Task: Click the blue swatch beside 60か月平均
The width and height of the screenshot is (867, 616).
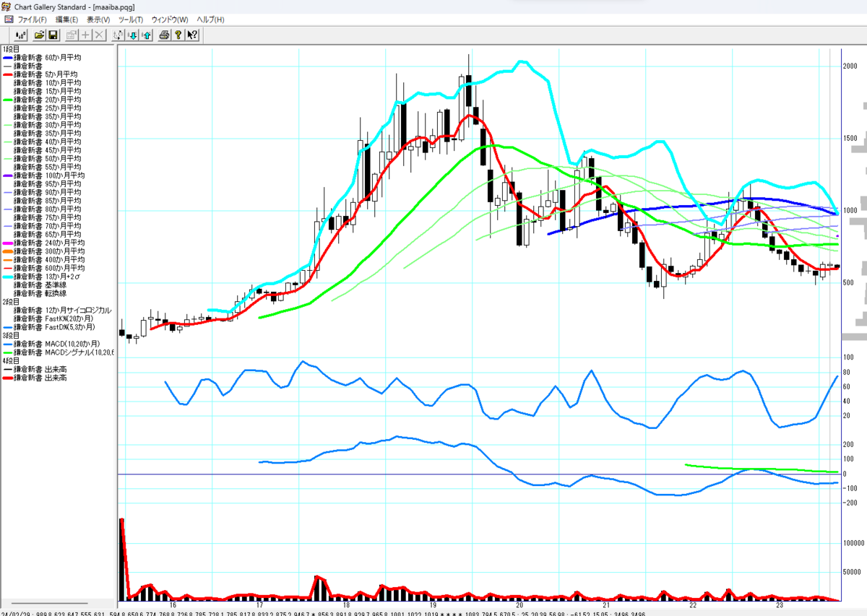Action: click(x=7, y=57)
